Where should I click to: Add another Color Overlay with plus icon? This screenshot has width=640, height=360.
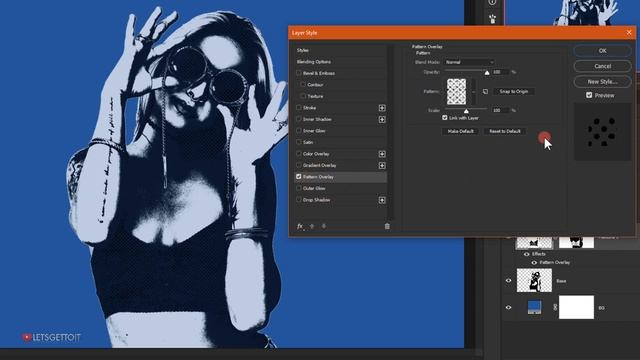pos(382,154)
